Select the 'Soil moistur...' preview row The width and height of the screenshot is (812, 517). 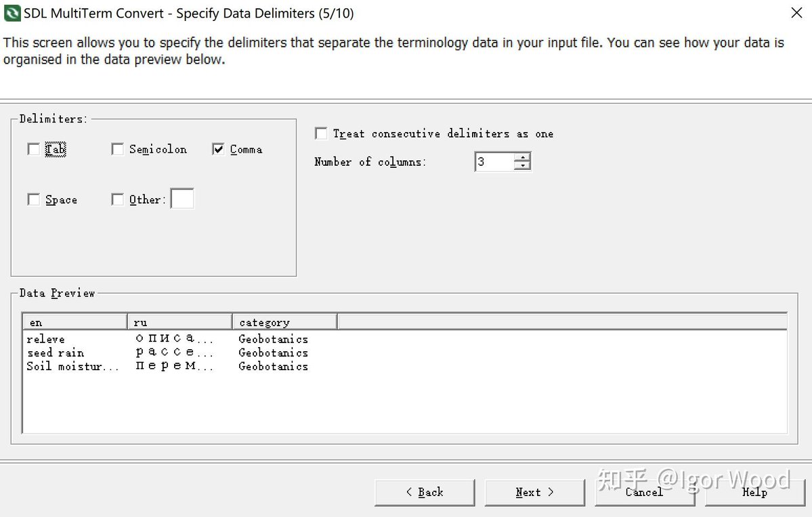(x=72, y=366)
